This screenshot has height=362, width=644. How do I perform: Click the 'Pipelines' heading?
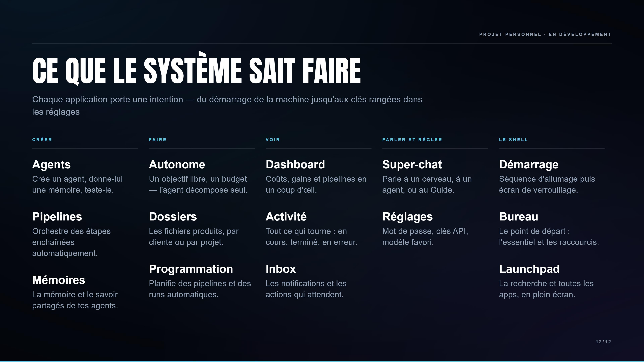pos(57,217)
